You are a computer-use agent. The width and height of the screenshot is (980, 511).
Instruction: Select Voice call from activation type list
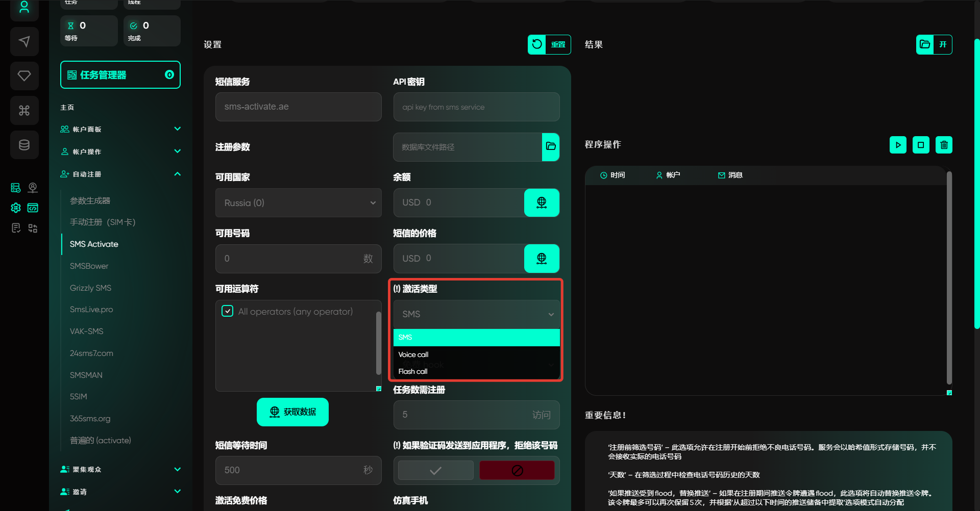point(413,354)
